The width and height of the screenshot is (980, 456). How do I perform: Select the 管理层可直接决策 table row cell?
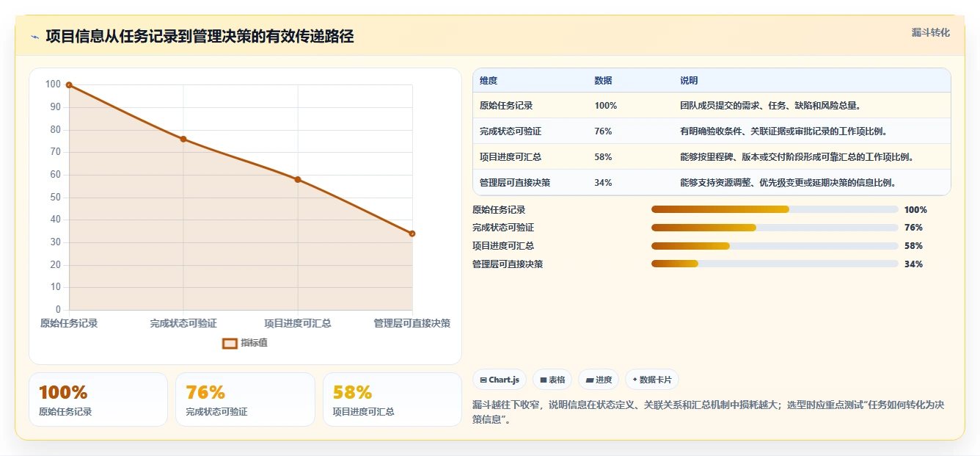(515, 183)
